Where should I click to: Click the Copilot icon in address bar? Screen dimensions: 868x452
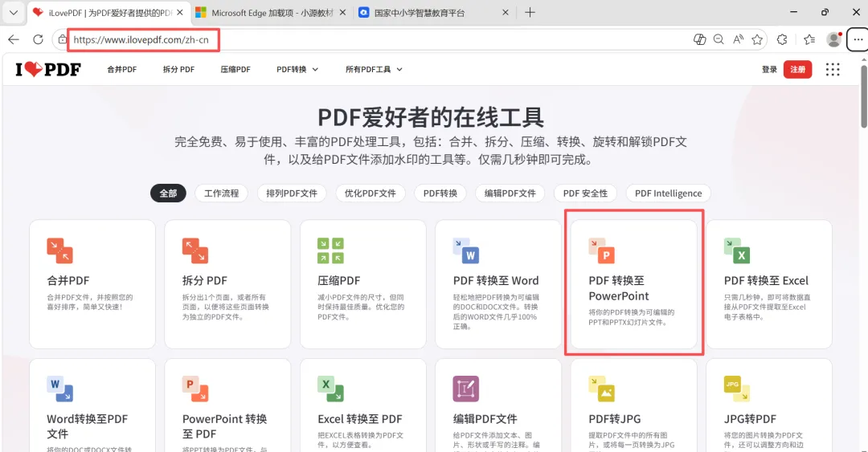point(700,39)
